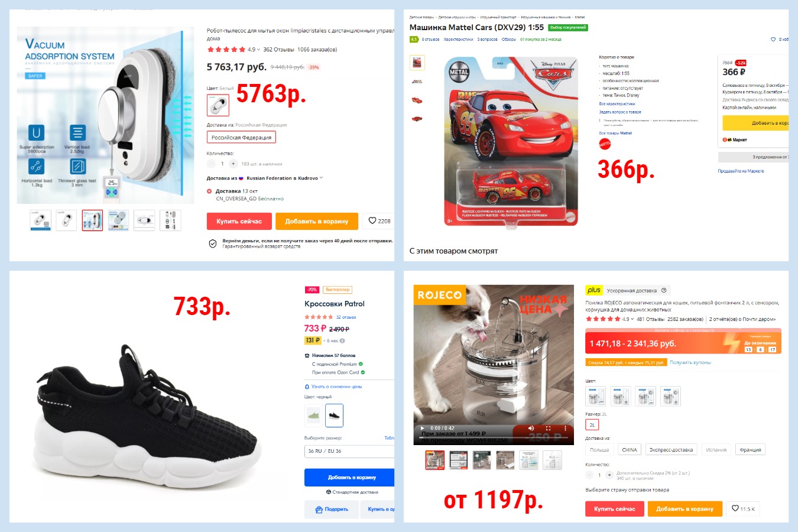The width and height of the screenshot is (798, 532).
Task: Select Российская Федерация shipping option
Action: [241, 137]
